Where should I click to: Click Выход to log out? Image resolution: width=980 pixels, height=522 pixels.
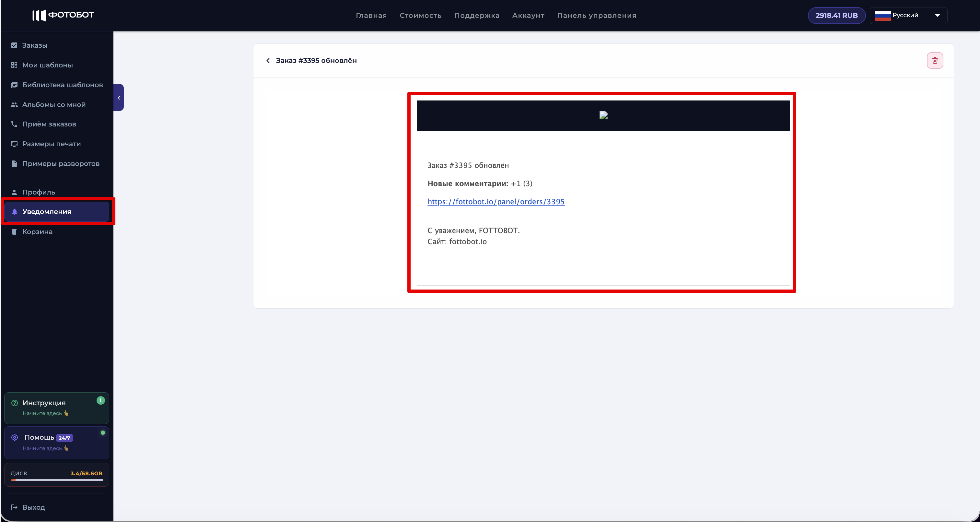pyautogui.click(x=33, y=507)
